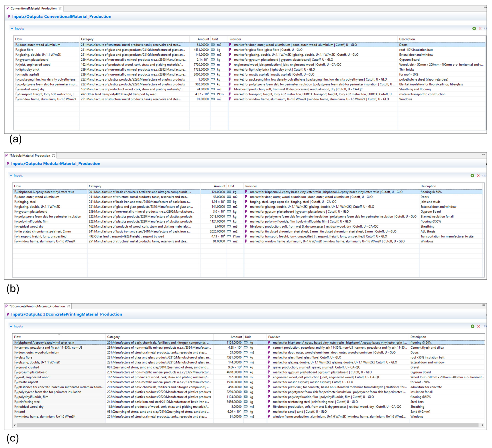Collapse Inputs section of ModularMaterial_Production
This screenshot has width=492, height=448.
(11, 176)
